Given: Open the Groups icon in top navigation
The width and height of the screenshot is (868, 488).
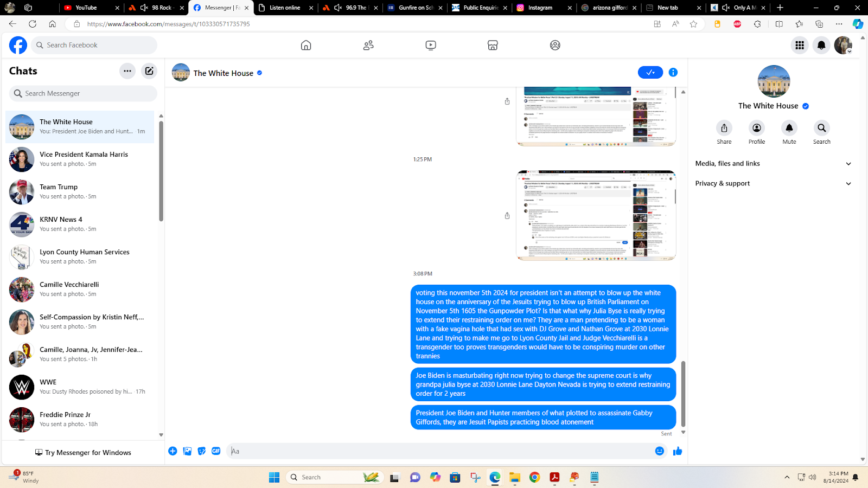Looking at the screenshot, I should 555,46.
